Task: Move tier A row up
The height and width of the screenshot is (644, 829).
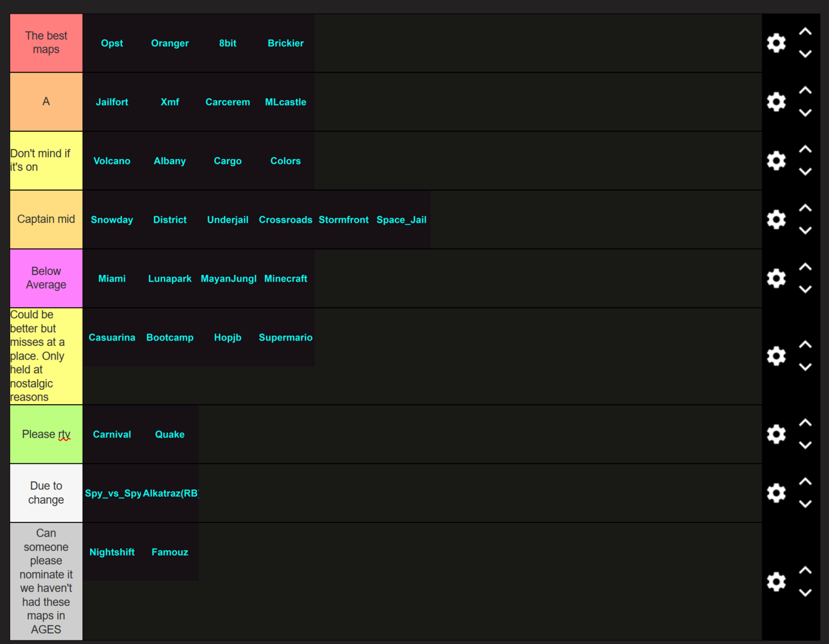Action: tap(805, 91)
